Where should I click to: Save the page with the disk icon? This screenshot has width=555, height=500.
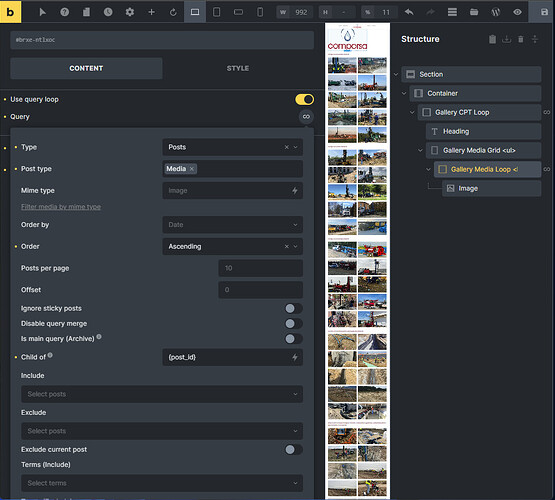(x=544, y=12)
